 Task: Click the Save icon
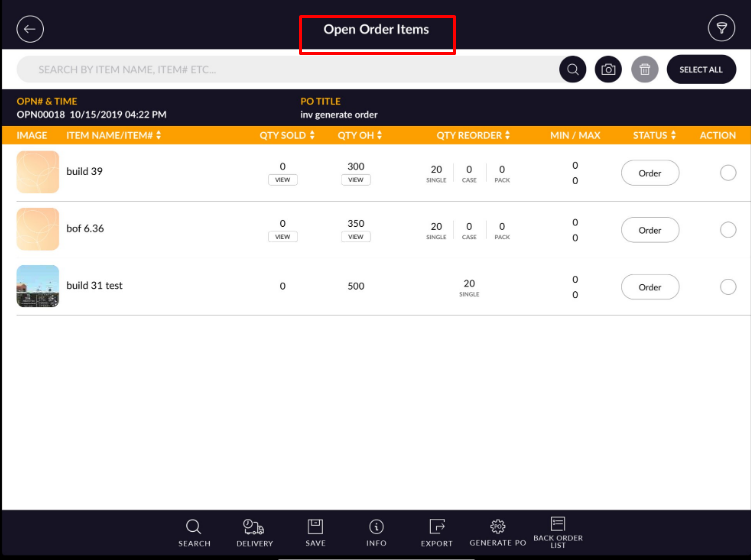(315, 532)
